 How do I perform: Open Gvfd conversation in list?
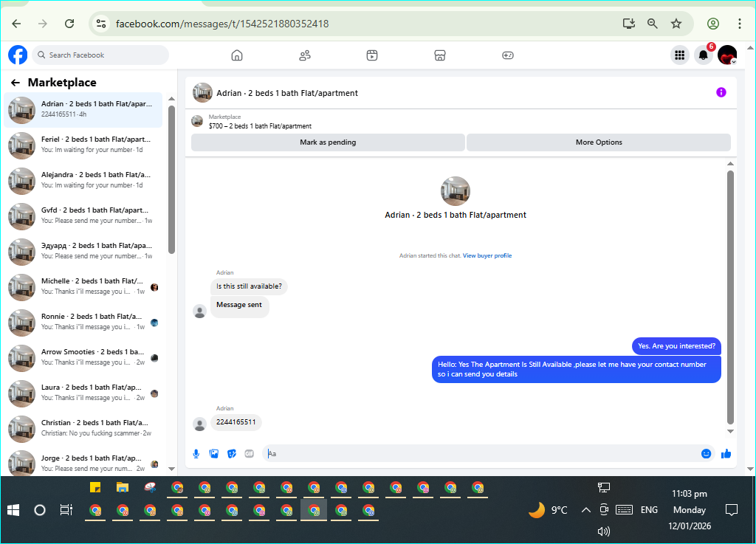click(x=83, y=216)
